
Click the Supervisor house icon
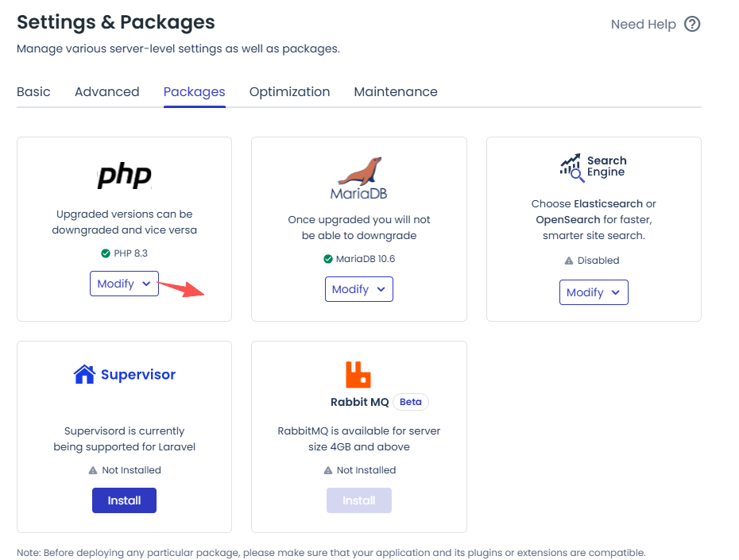[x=84, y=374]
